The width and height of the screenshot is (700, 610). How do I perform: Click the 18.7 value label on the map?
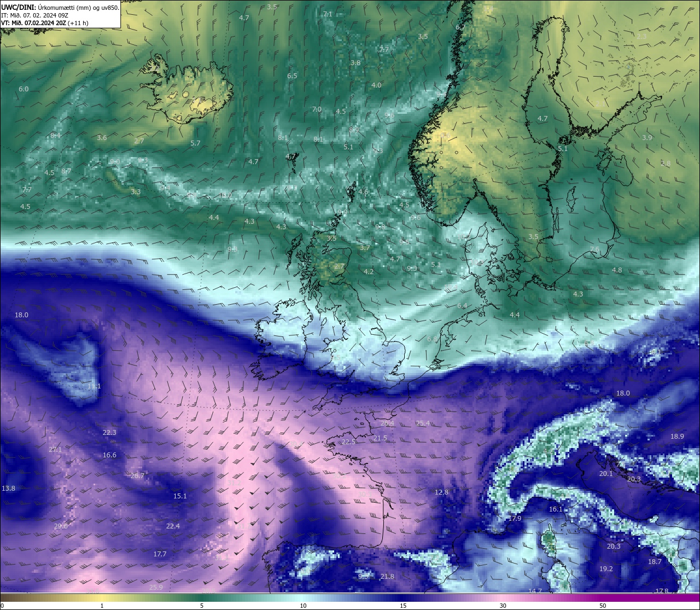pos(655,562)
